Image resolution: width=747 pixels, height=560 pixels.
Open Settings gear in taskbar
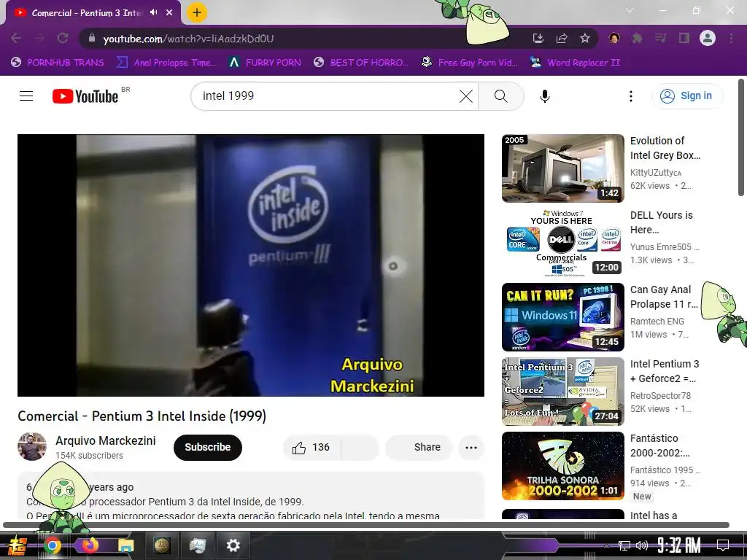click(x=233, y=545)
